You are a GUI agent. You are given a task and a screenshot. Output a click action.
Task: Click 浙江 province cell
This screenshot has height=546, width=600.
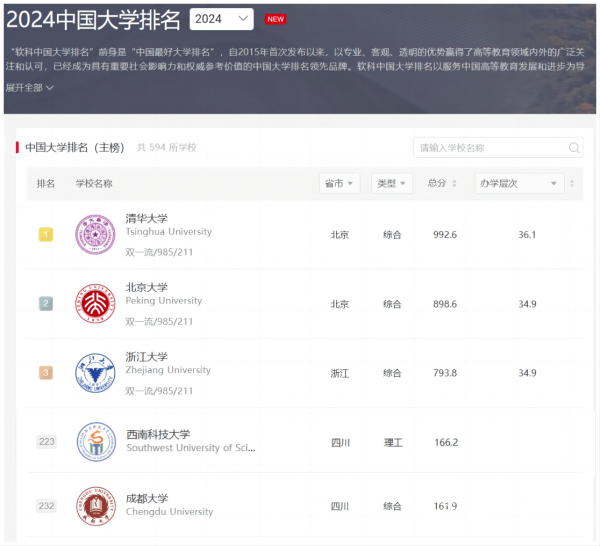coord(339,373)
